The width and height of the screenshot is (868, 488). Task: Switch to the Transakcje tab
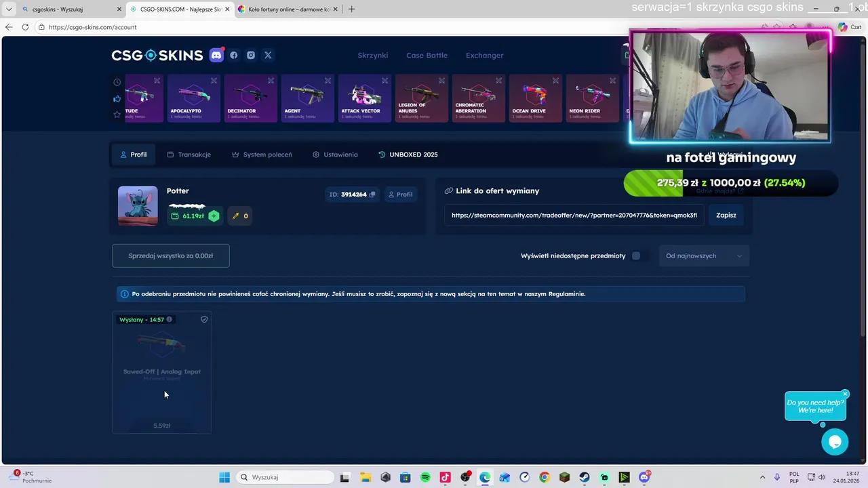(x=189, y=155)
